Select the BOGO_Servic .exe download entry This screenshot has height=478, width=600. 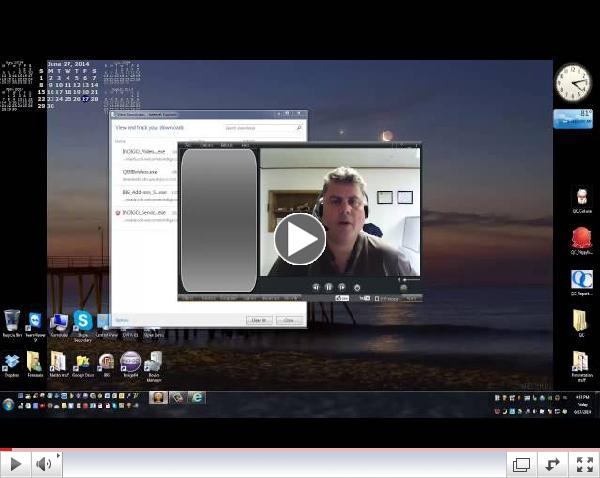tap(144, 212)
